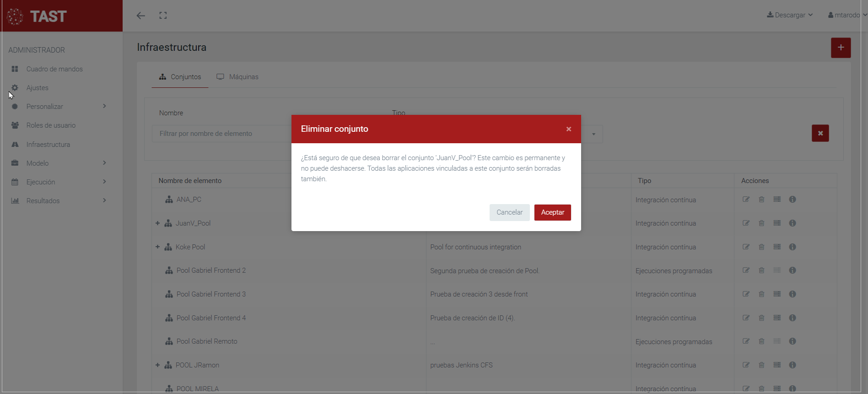868x394 pixels.
Task: Click trash icon for Koke Pool row
Action: (x=761, y=247)
